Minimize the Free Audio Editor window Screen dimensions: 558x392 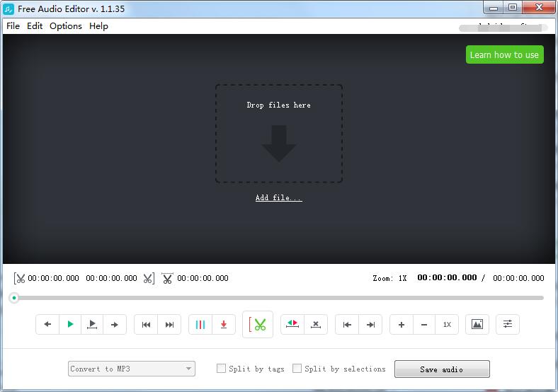pyautogui.click(x=494, y=8)
